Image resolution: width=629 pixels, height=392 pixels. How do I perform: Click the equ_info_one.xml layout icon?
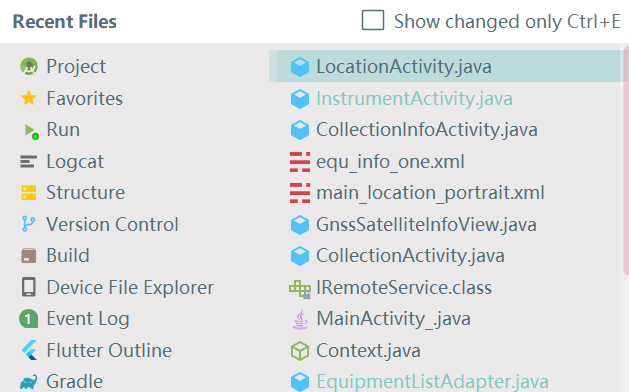pos(300,162)
